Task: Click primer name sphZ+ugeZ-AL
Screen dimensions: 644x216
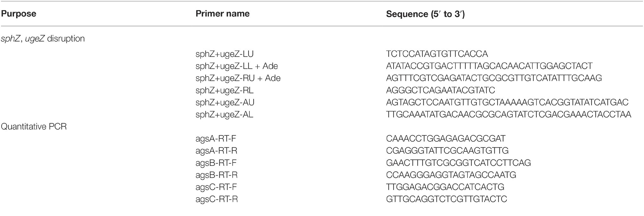Action: [x=224, y=114]
